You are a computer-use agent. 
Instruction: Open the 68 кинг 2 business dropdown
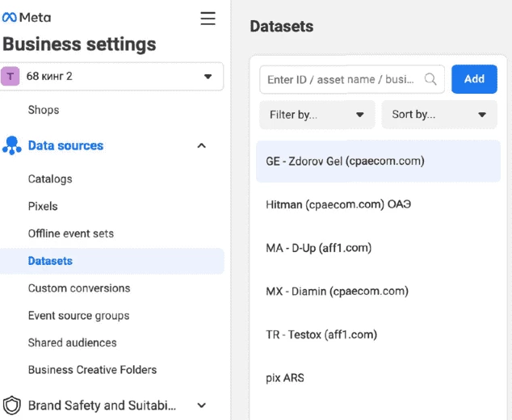tap(111, 77)
